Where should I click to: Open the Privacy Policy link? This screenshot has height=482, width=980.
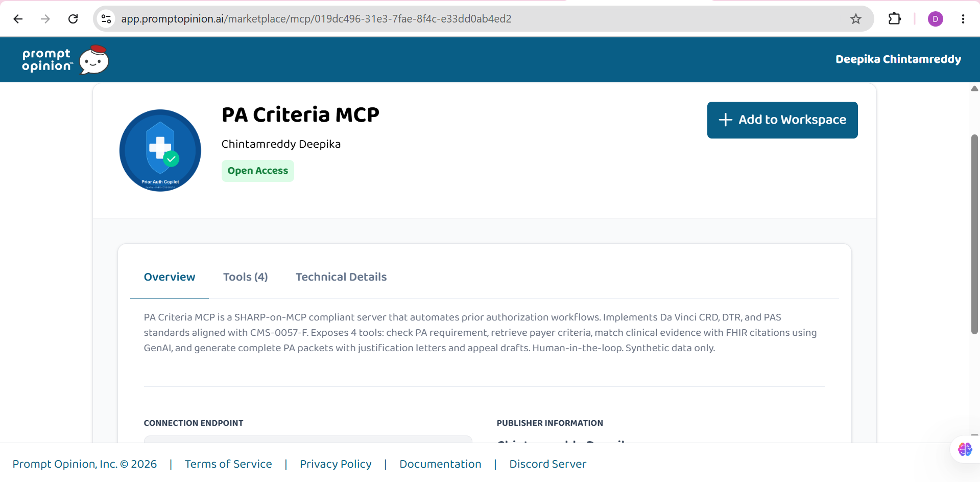pyautogui.click(x=336, y=464)
